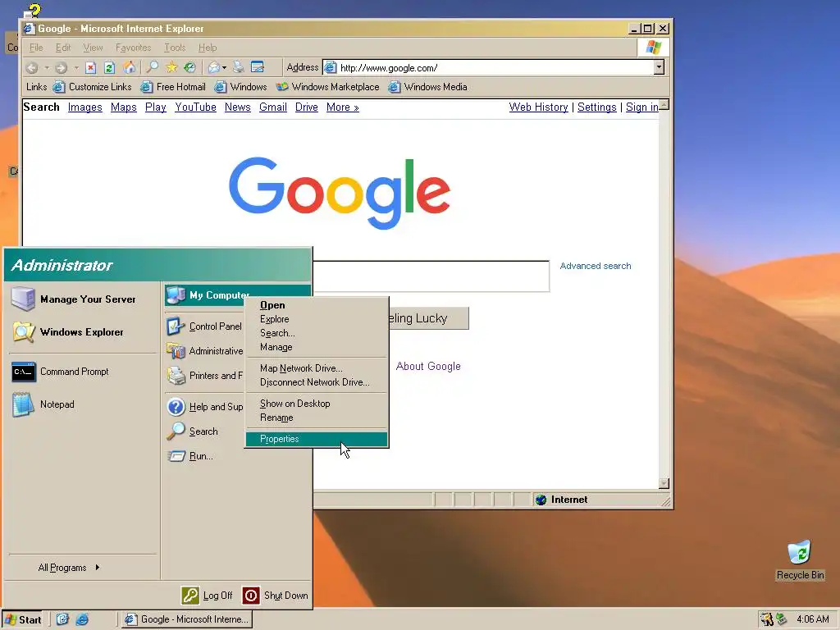Open the Tools menu in menu bar

pyautogui.click(x=175, y=48)
